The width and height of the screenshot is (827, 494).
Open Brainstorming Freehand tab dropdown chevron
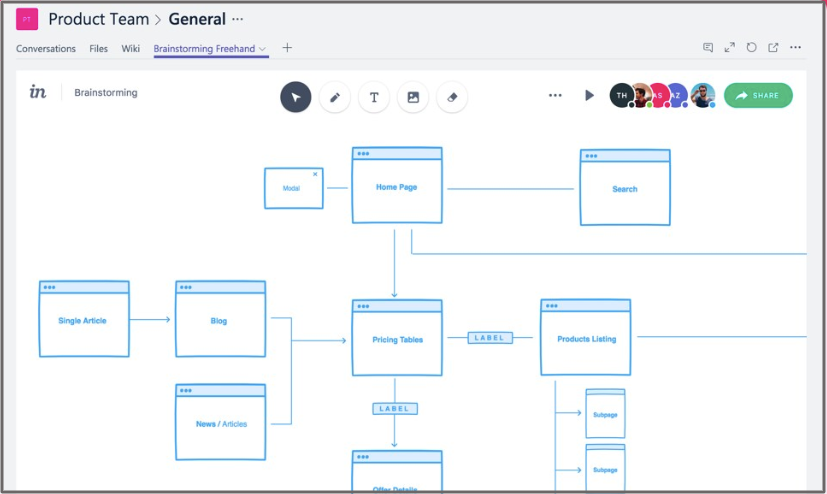(263, 49)
